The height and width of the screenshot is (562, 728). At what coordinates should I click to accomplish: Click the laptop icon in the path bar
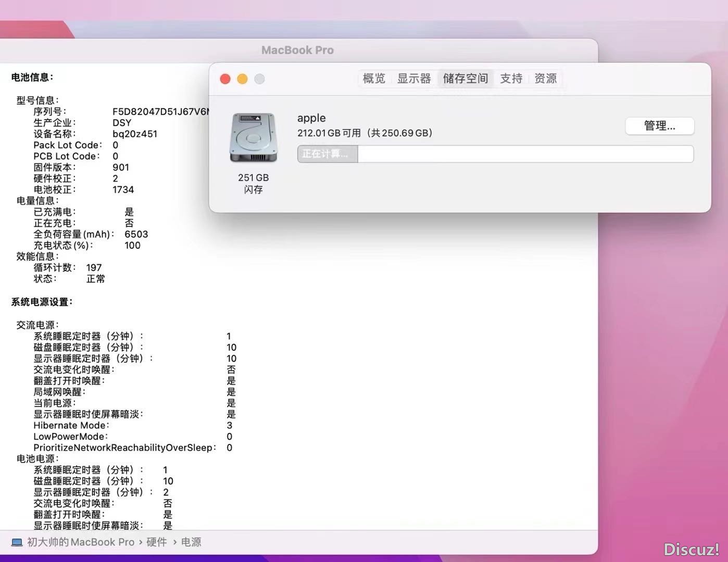[17, 542]
